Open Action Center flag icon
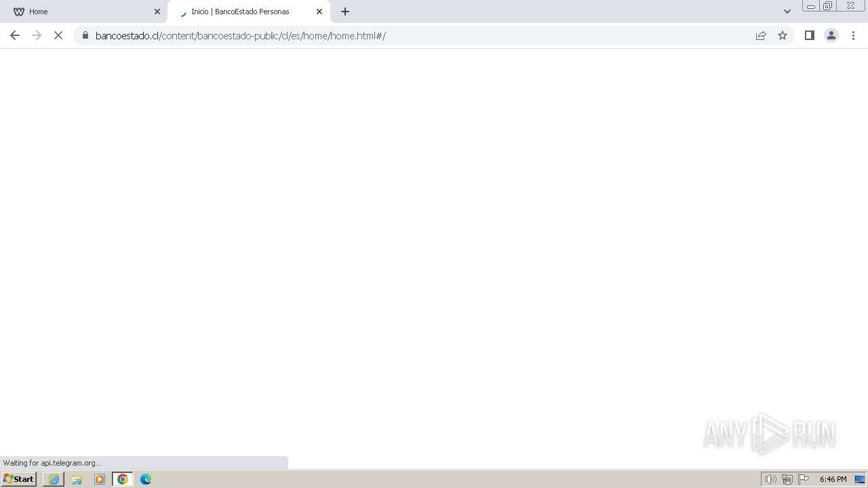This screenshot has width=868, height=488. pos(804,479)
